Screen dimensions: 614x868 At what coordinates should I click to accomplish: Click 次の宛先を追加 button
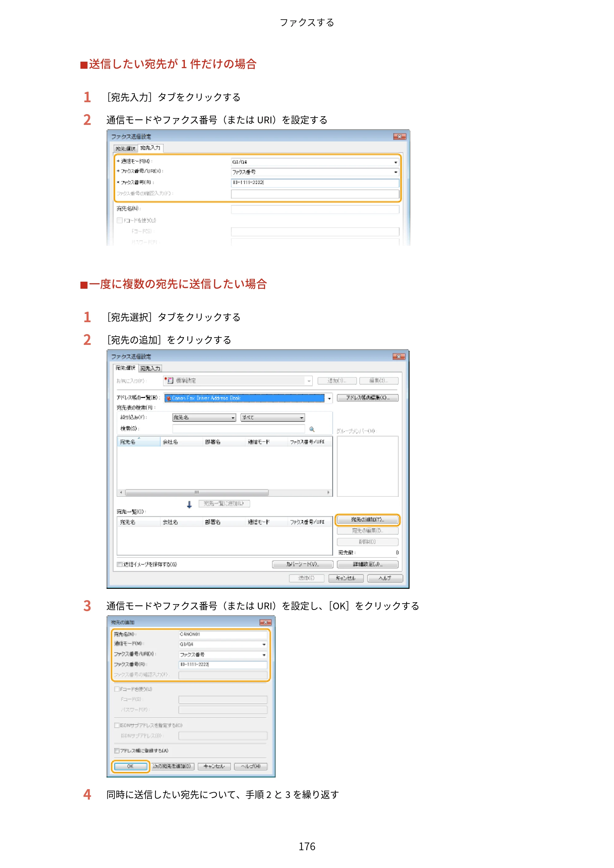point(173,766)
